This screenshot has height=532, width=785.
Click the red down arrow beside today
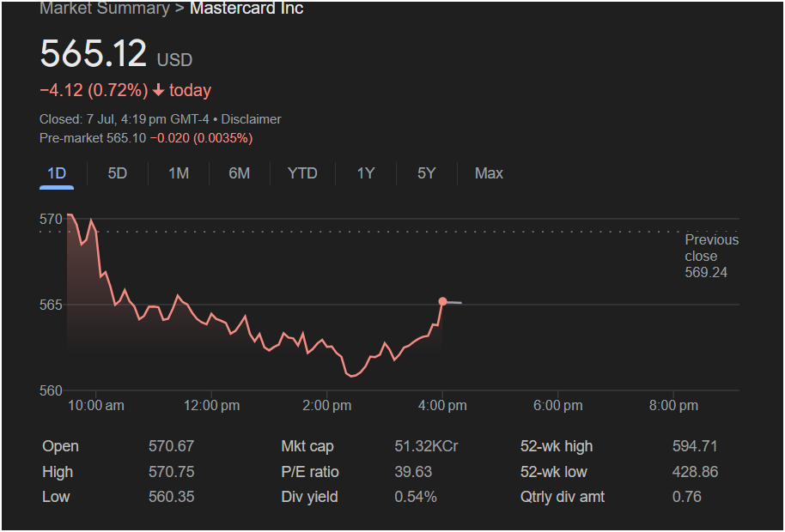pos(159,90)
